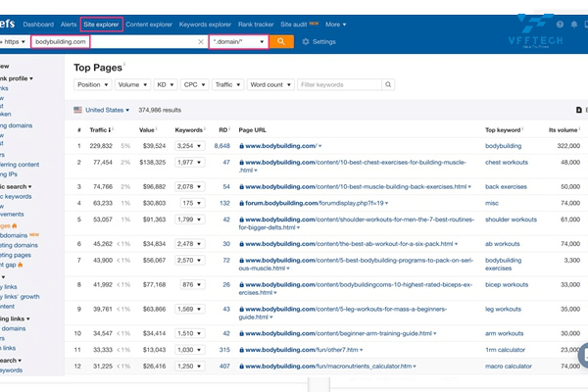Image resolution: width=588 pixels, height=392 pixels.
Task: Open Alerts in top navigation
Action: tap(69, 24)
